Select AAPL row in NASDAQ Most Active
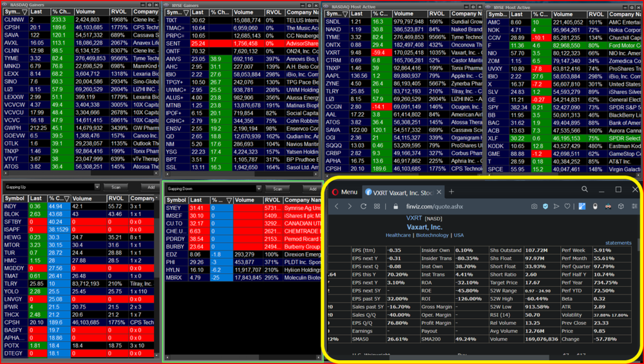644x364 pixels. point(404,75)
